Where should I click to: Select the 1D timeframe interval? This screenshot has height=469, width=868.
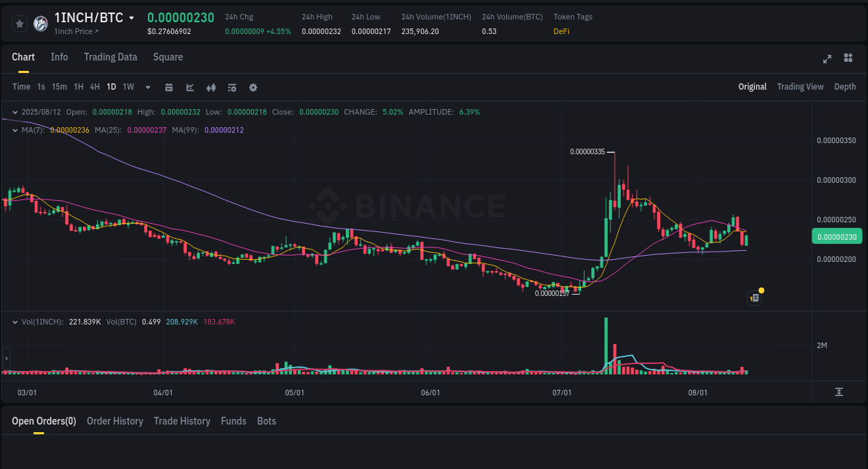click(111, 87)
